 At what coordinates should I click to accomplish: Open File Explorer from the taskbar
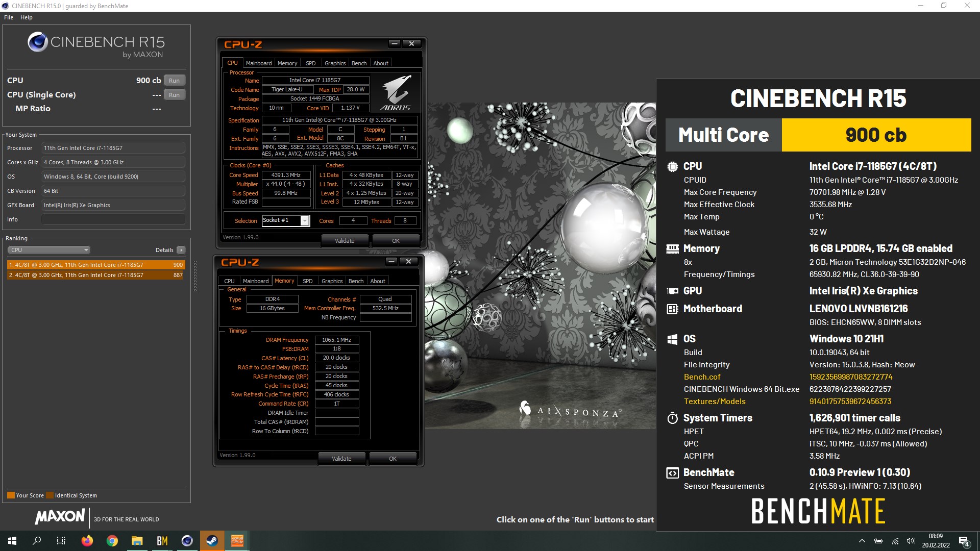pyautogui.click(x=137, y=541)
